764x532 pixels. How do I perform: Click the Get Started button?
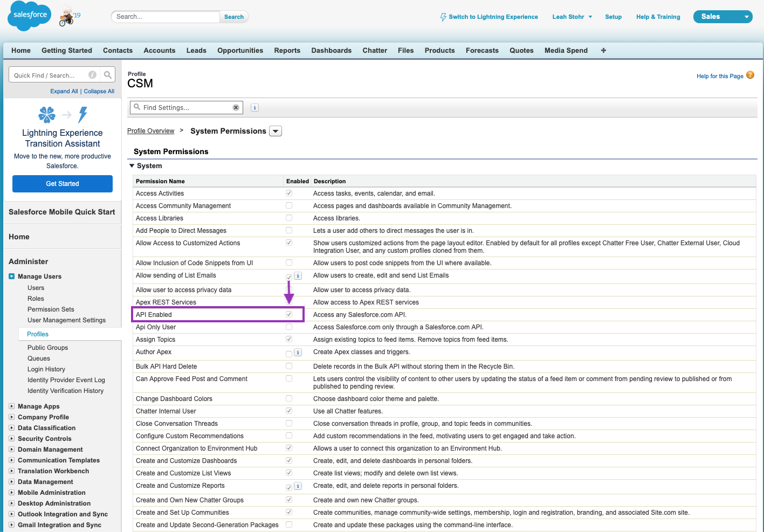pos(63,184)
